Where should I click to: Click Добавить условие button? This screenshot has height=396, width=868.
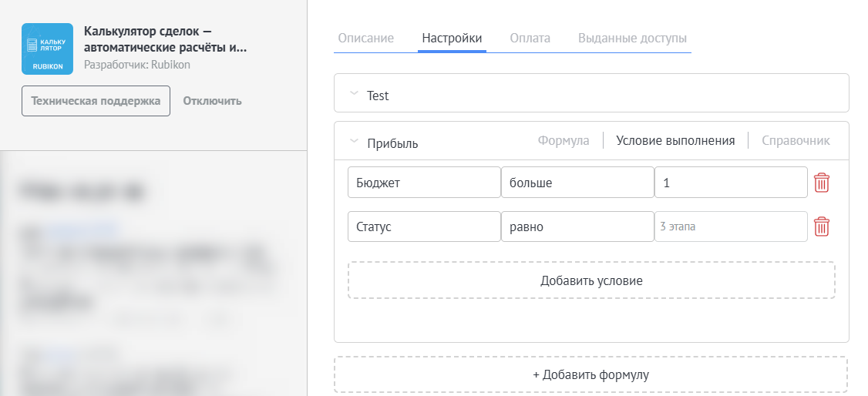pos(591,280)
